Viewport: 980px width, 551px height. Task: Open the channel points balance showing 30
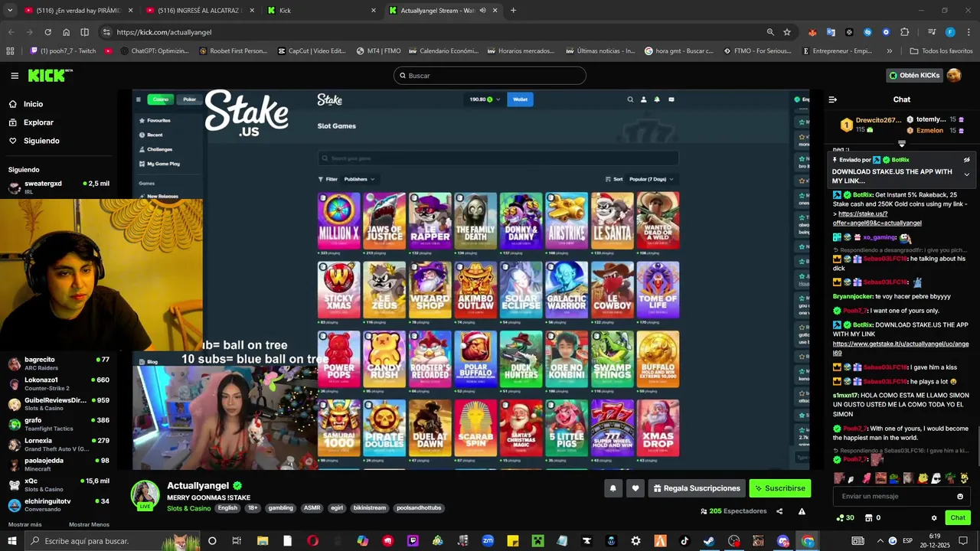[845, 518]
